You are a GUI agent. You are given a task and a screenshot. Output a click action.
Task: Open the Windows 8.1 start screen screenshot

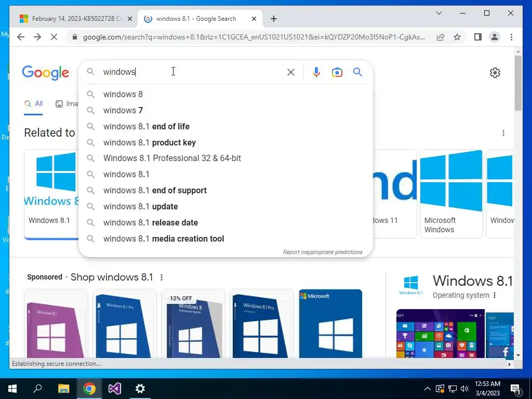point(441,334)
